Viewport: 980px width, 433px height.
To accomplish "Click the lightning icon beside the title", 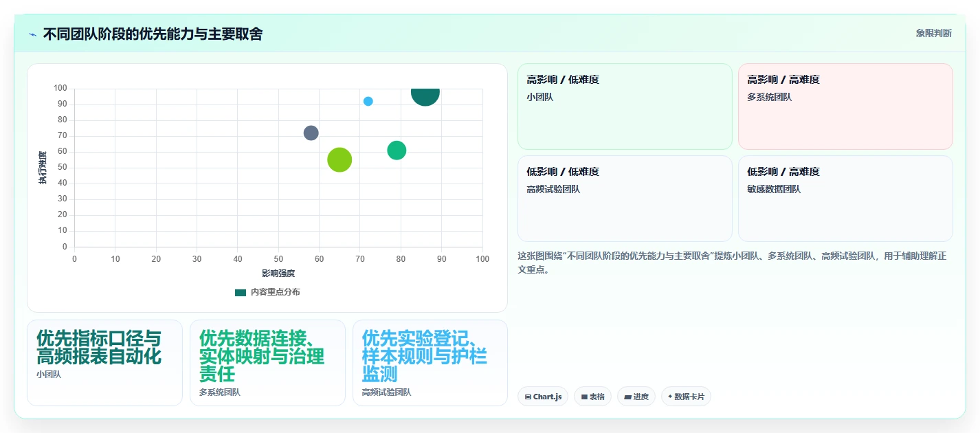I will [32, 34].
